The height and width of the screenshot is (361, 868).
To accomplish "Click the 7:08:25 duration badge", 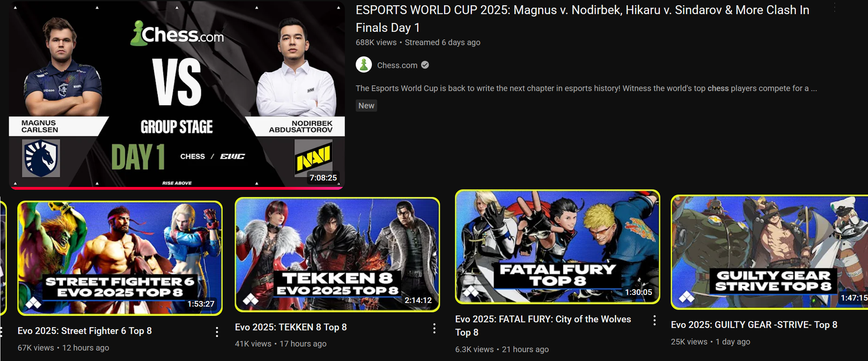I will click(x=323, y=178).
